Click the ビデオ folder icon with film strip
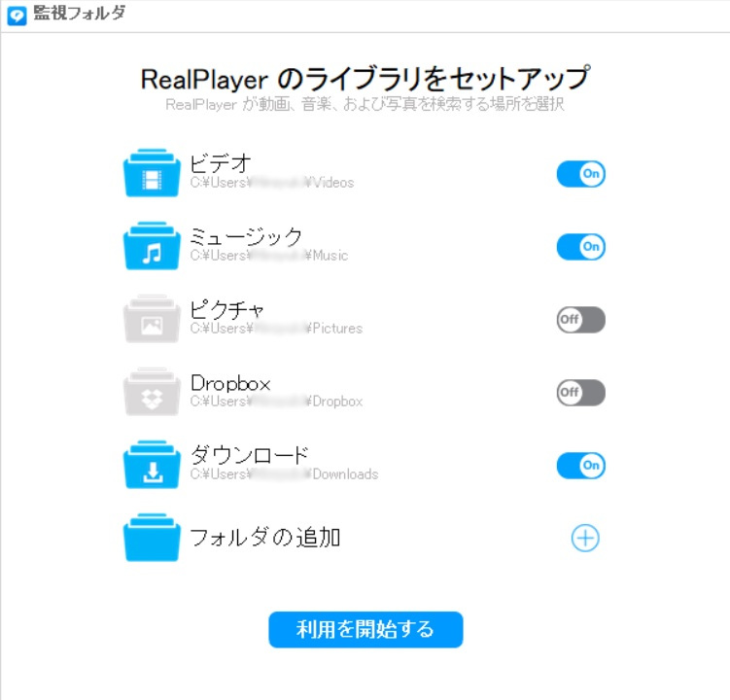This screenshot has width=730, height=700. [x=153, y=174]
